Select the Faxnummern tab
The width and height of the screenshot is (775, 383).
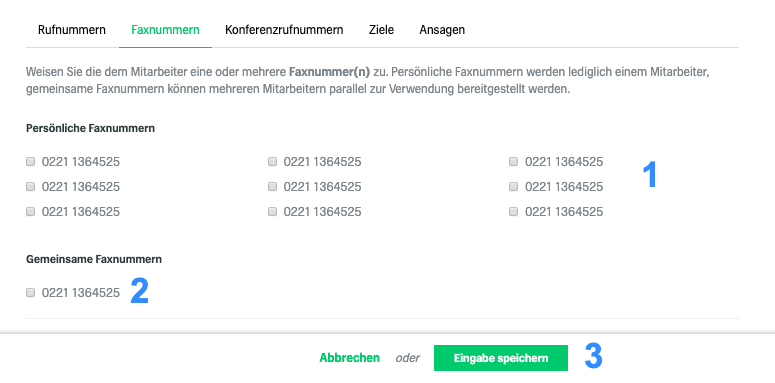pyautogui.click(x=165, y=30)
